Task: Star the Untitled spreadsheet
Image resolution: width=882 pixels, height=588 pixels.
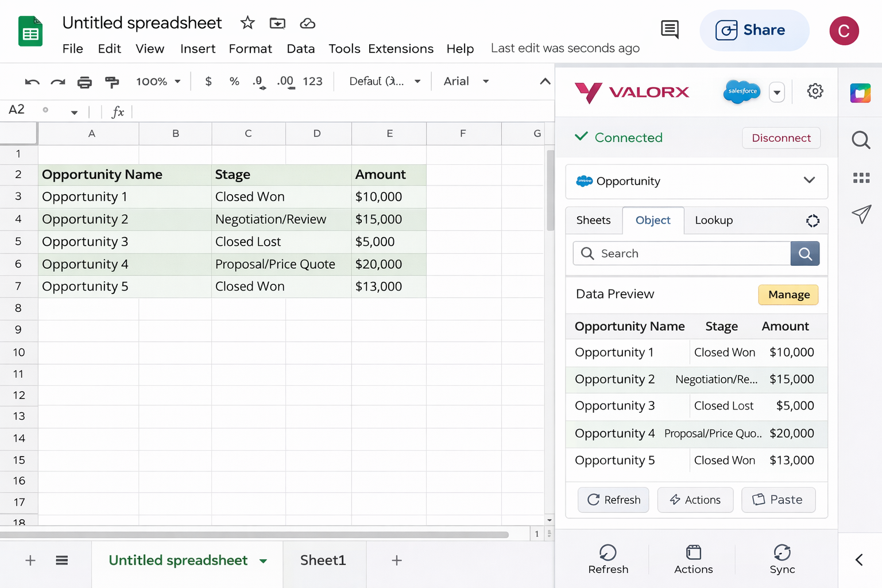Action: (x=247, y=23)
